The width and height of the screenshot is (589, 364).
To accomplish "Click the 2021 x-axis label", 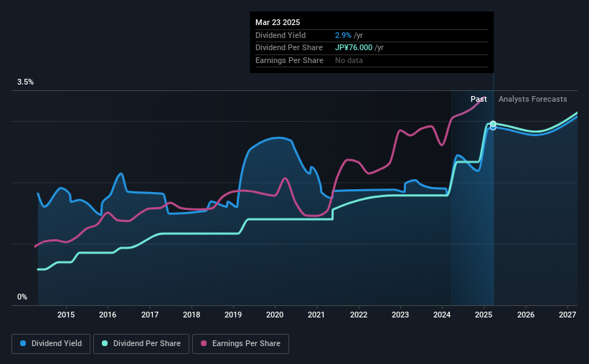I will (x=316, y=315).
